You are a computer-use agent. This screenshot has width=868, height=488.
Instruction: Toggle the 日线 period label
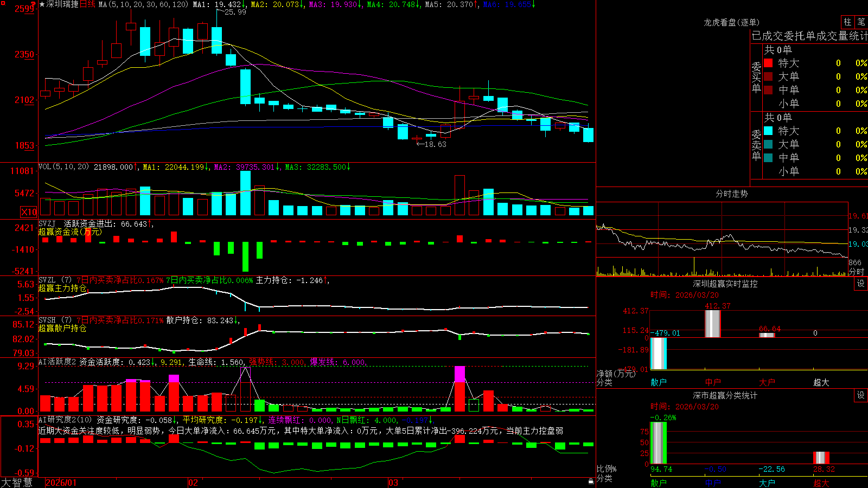[x=88, y=4]
